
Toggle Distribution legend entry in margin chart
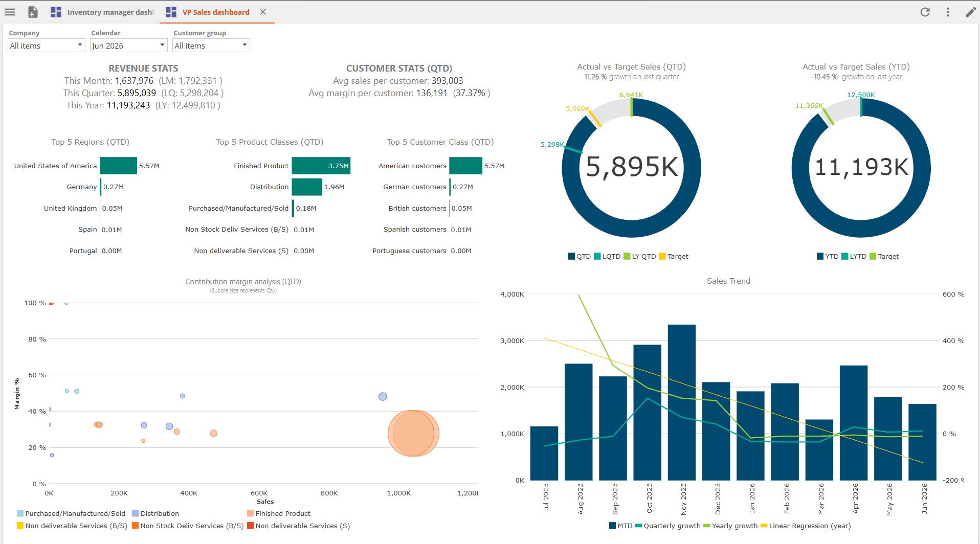(155, 513)
